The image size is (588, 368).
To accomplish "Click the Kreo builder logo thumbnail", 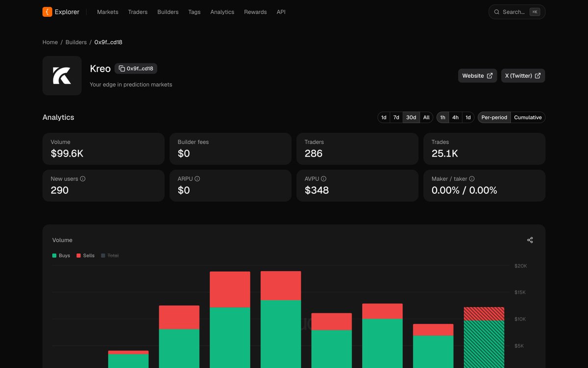I will point(62,76).
